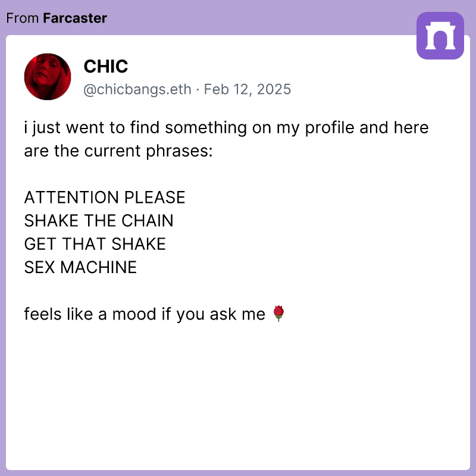Click the purple header bar background
The height and width of the screenshot is (476, 476).
[243, 18]
